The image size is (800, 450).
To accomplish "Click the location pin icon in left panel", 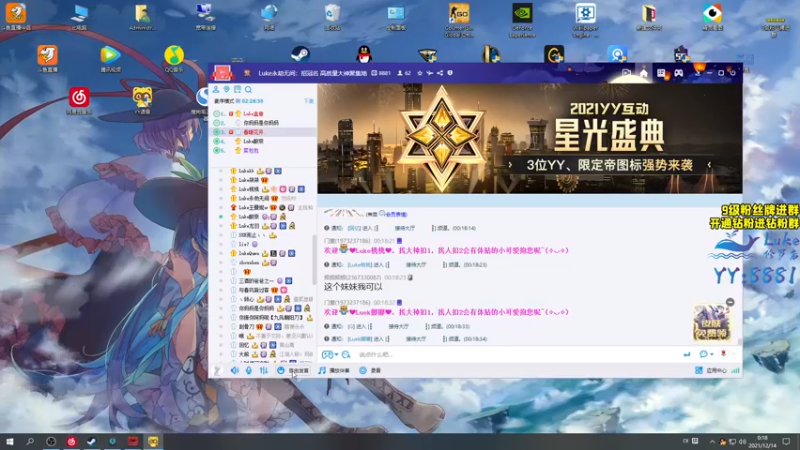I will (227, 89).
